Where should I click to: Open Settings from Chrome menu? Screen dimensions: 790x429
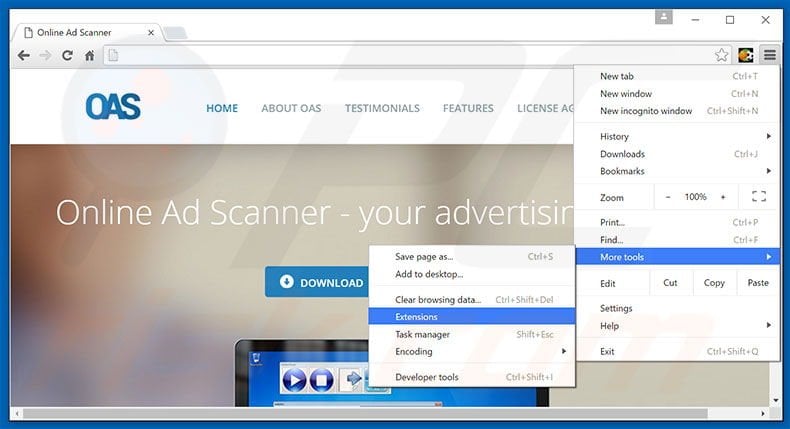pyautogui.click(x=677, y=309)
